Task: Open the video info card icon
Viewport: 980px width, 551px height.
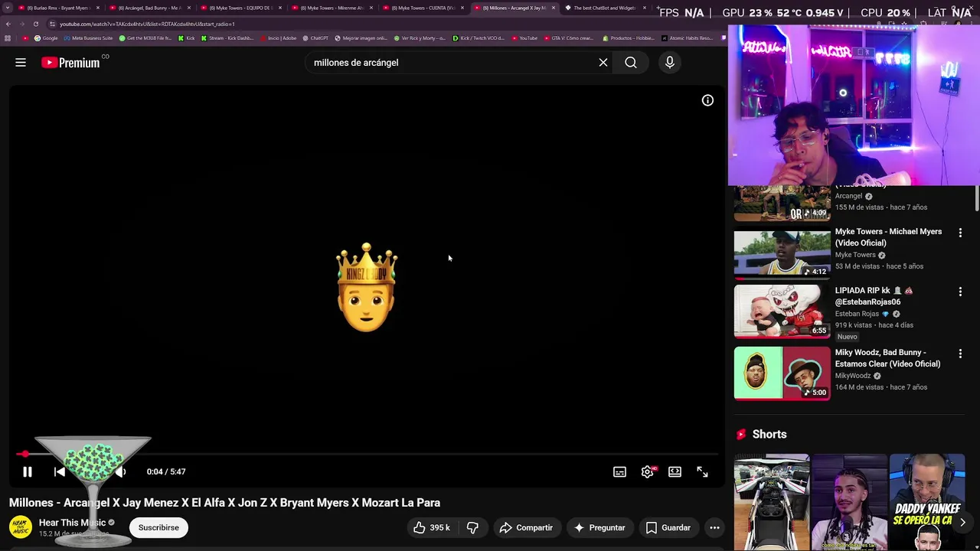Action: tap(707, 100)
